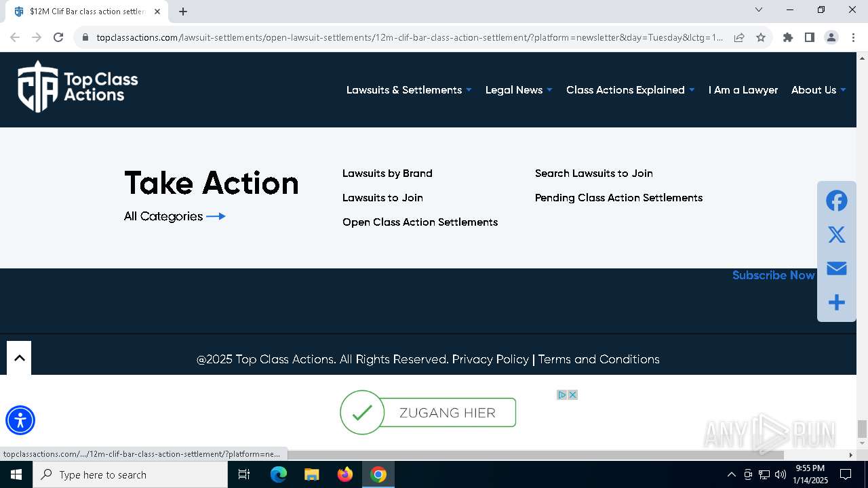
Task: Open the Chrome profile menu
Action: tap(831, 37)
